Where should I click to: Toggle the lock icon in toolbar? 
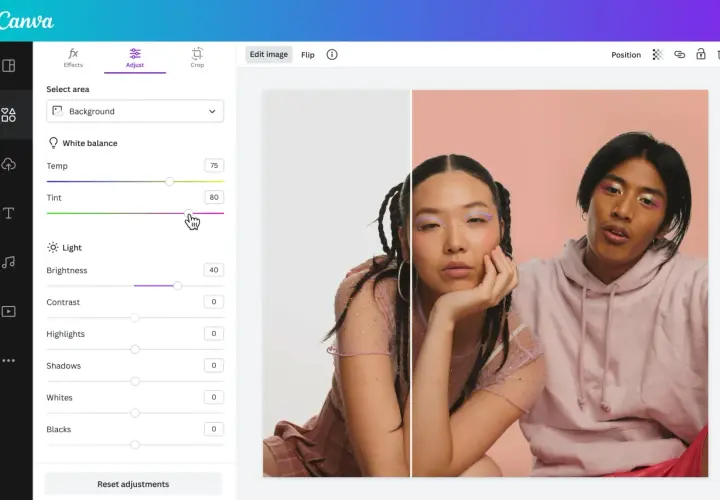click(701, 54)
